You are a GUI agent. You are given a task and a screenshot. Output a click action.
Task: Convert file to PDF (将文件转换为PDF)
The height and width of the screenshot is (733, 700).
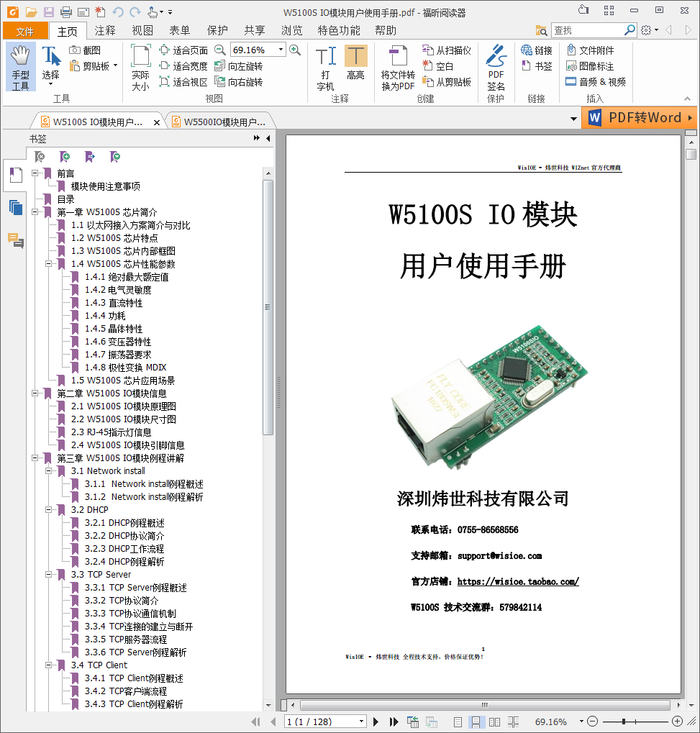coord(398,68)
